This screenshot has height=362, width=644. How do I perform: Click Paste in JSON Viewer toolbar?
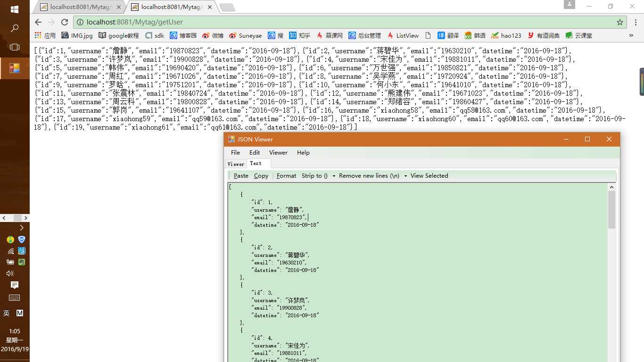241,176
